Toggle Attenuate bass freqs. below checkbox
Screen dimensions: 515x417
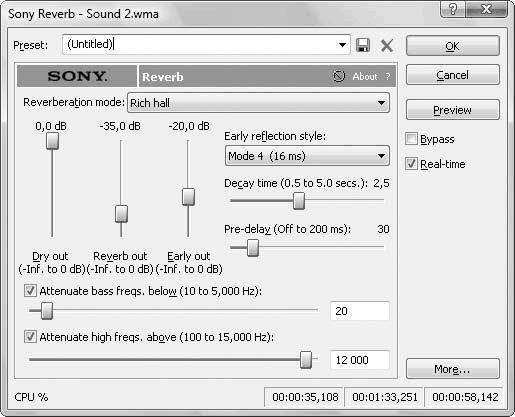pos(30,291)
